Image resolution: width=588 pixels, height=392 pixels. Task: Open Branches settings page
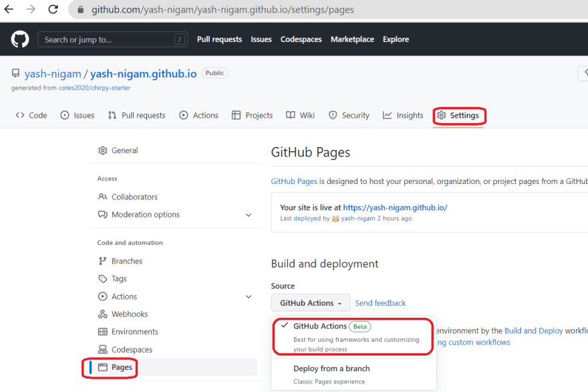(127, 261)
